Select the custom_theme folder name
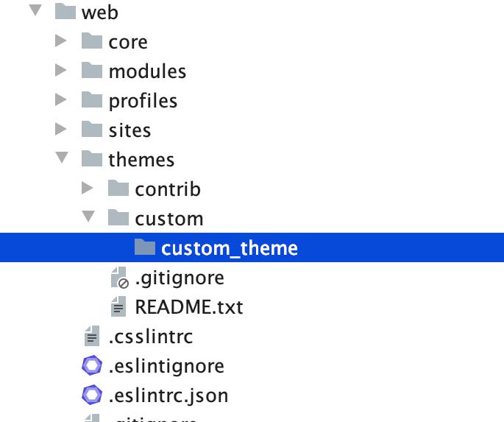The width and height of the screenshot is (504, 422). [230, 248]
